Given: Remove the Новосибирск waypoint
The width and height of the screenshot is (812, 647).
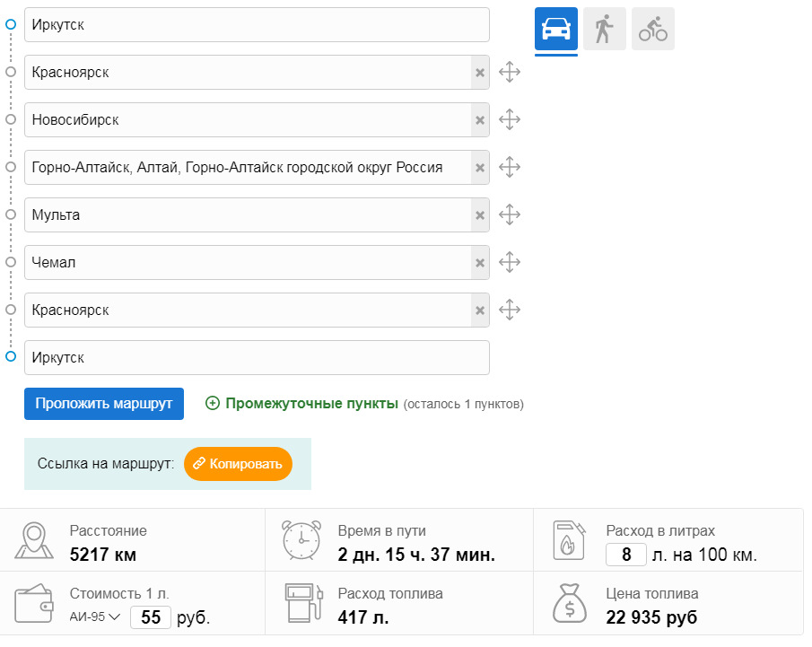Looking at the screenshot, I should click(x=480, y=120).
